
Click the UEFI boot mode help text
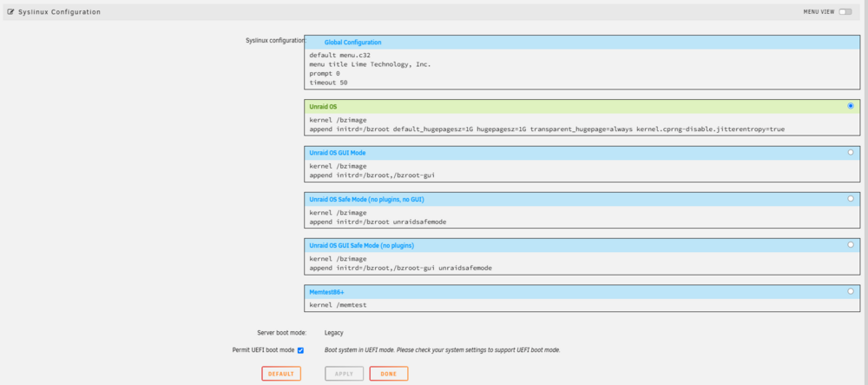443,350
